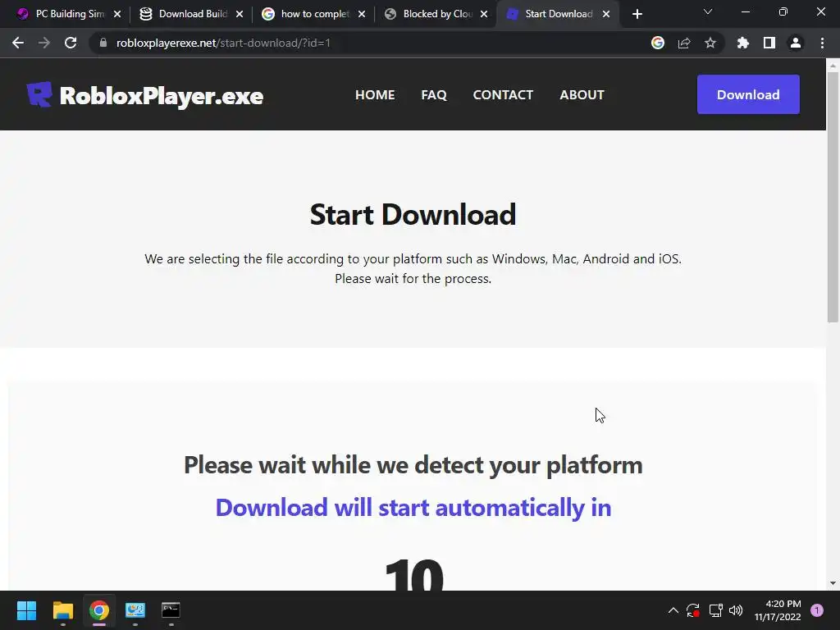Open the network tray icon

coord(715,610)
